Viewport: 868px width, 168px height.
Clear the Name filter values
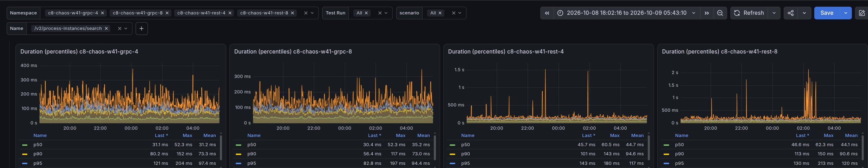tap(119, 29)
